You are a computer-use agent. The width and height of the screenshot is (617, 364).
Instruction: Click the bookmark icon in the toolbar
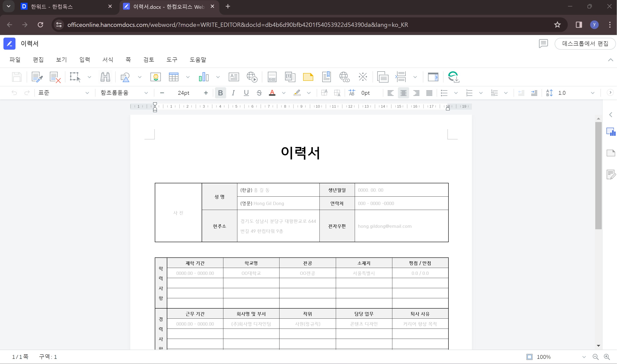pyautogui.click(x=326, y=77)
